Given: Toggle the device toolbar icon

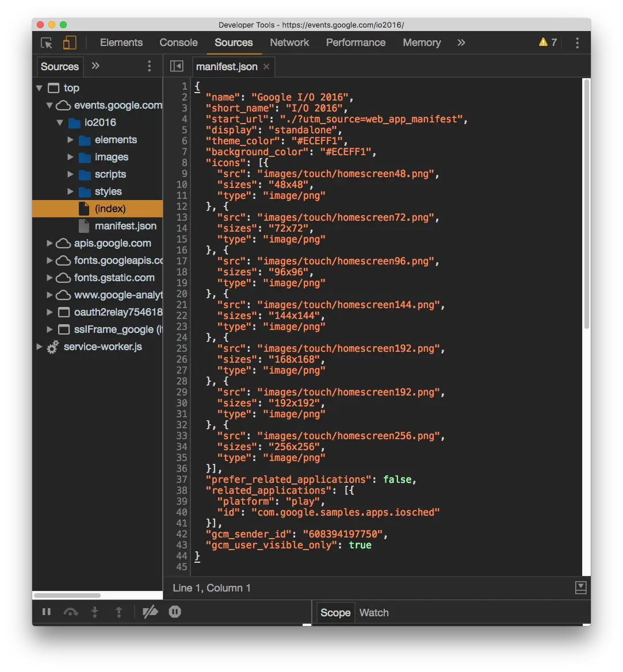Looking at the screenshot, I should tap(70, 43).
